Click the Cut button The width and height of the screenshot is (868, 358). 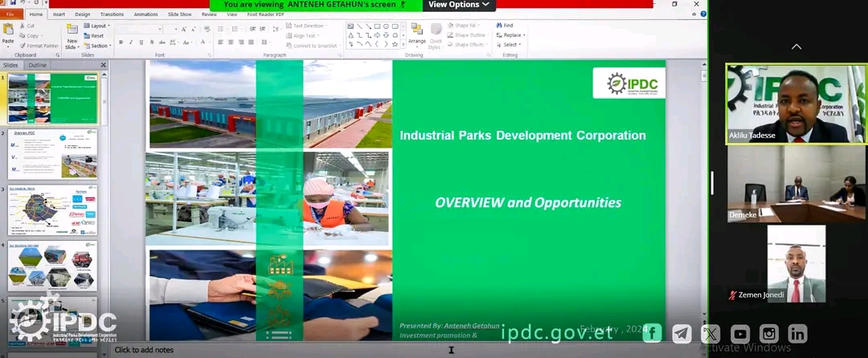[31, 26]
